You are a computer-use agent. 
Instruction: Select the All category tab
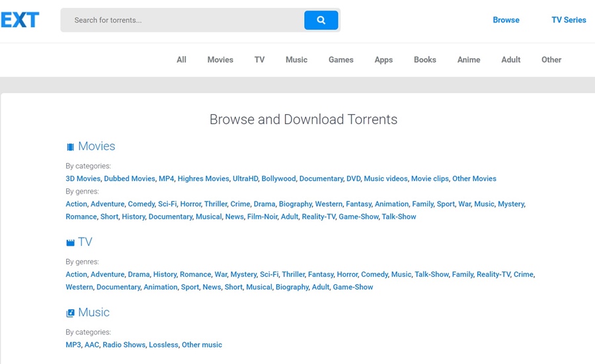181,59
